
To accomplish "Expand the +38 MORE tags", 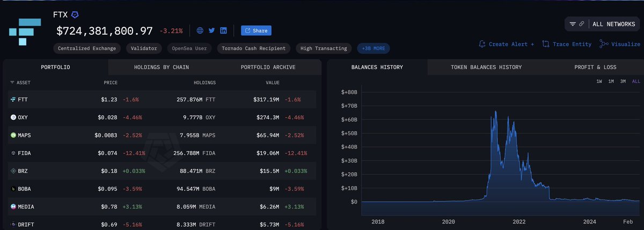I will 374,48.
